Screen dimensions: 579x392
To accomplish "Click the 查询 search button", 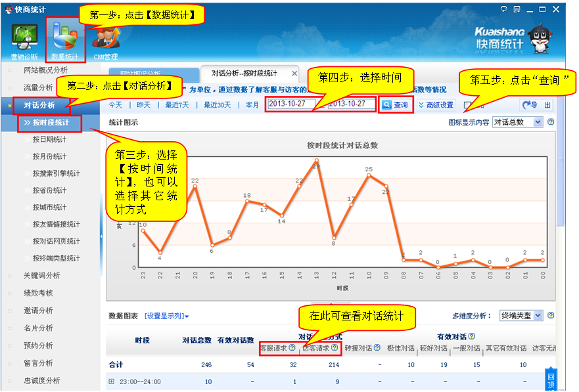I will coord(396,105).
